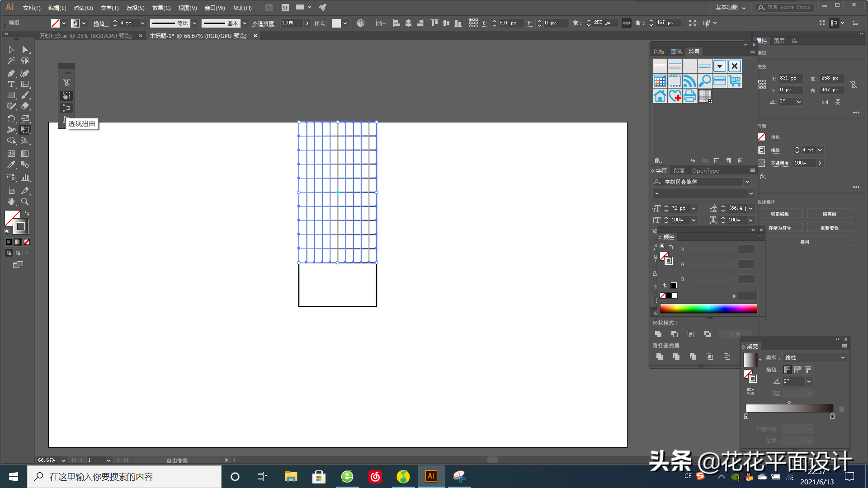Switch to the 色板 panel tab
868x488 pixels.
click(x=659, y=52)
